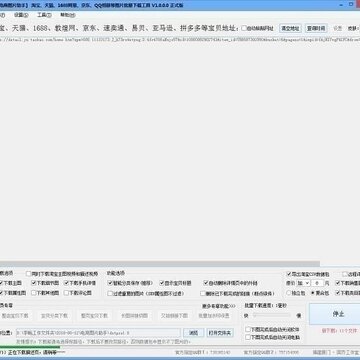360x360 pixels.
Task: Enable 过滤重复的图片 checkbox
Action: click(146, 294)
